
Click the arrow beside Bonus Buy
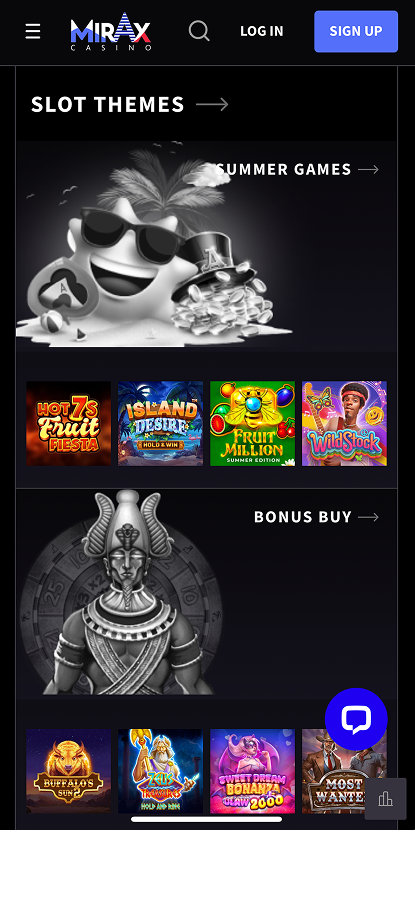click(x=368, y=517)
